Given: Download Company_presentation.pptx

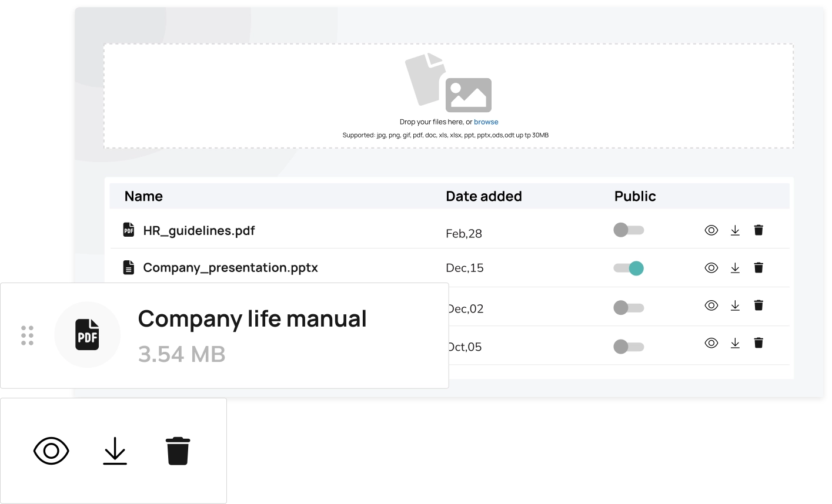Looking at the screenshot, I should [x=735, y=268].
